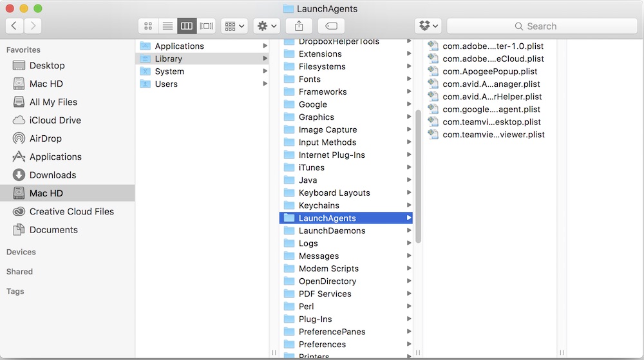Screen dimensions: 644x360
Task: Open the Action gear menu
Action: [267, 26]
